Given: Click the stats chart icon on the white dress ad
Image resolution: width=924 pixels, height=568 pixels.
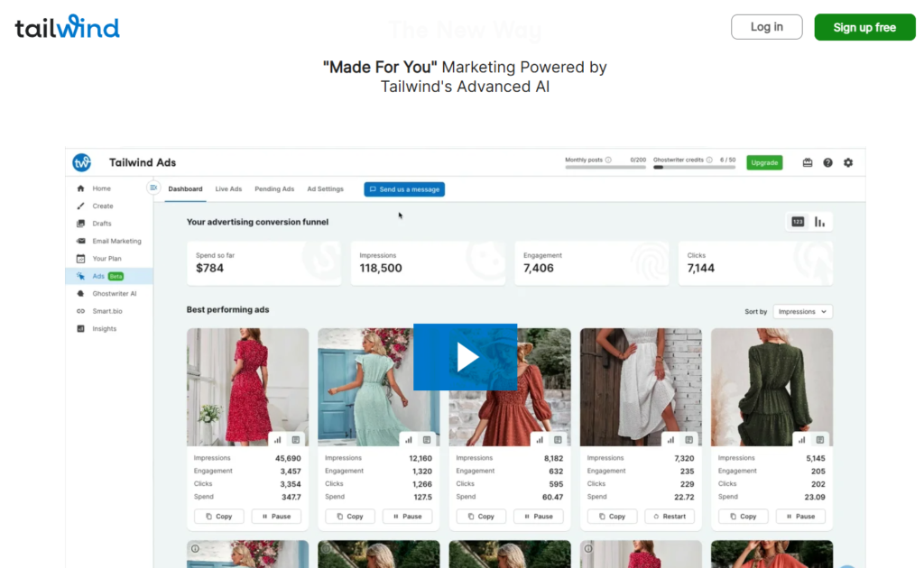Looking at the screenshot, I should click(670, 440).
